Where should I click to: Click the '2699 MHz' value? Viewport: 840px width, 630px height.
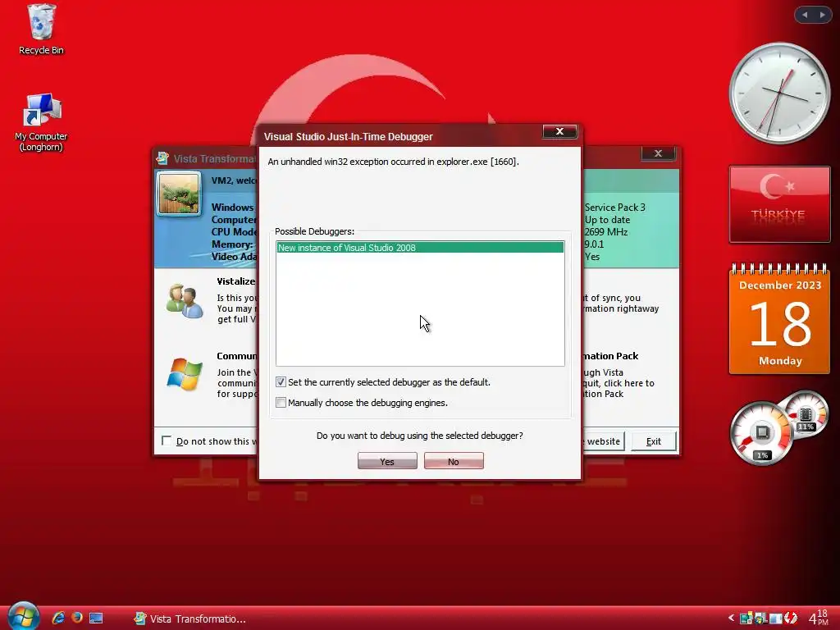[606, 232]
